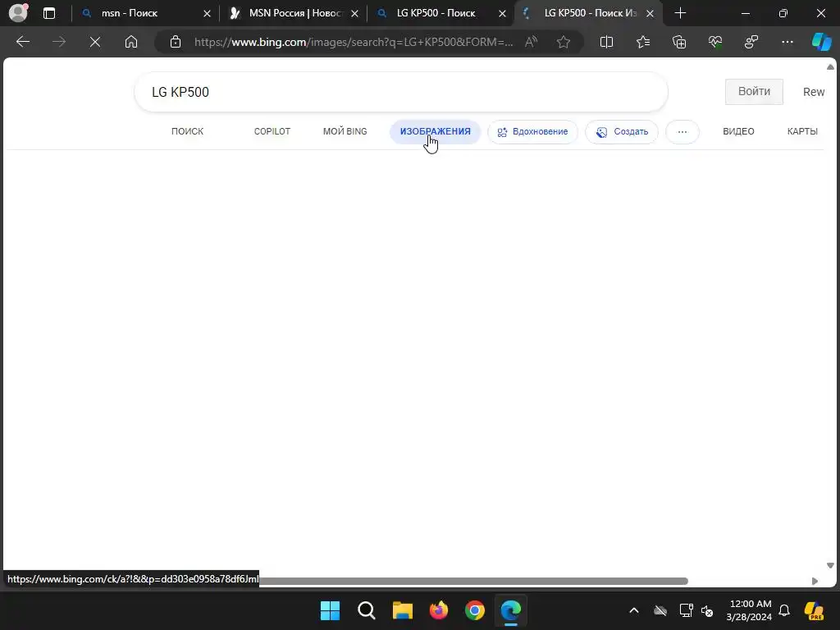The image size is (840, 630).
Task: Open МОЙ BING section
Action: (x=345, y=131)
